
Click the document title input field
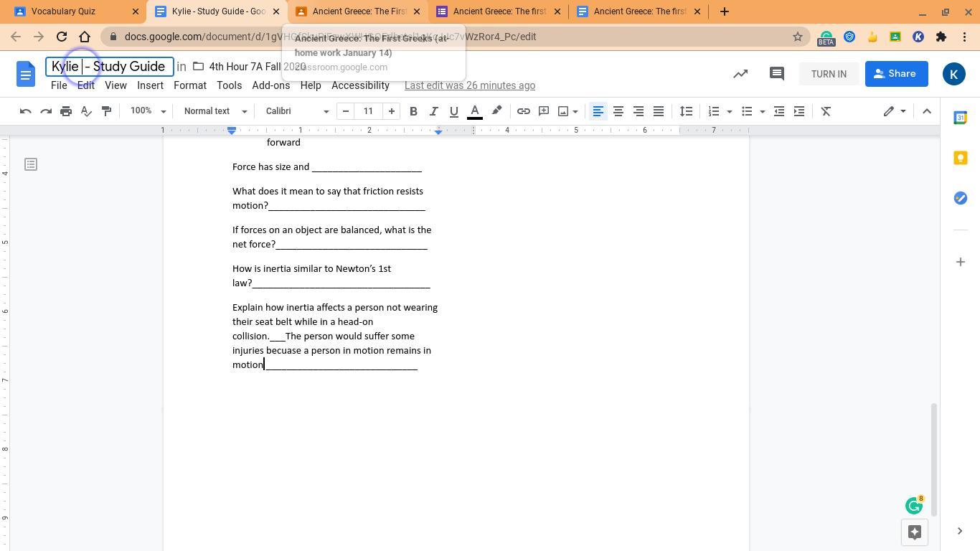(109, 67)
